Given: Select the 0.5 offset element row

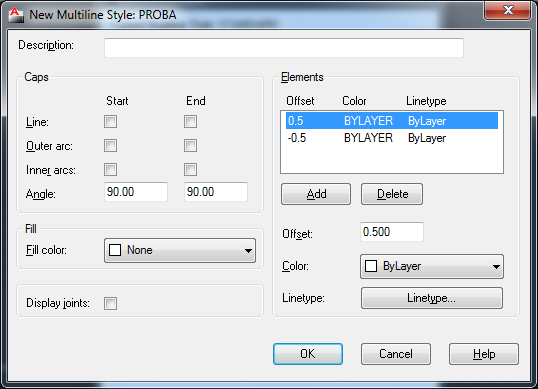Looking at the screenshot, I should click(392, 121).
